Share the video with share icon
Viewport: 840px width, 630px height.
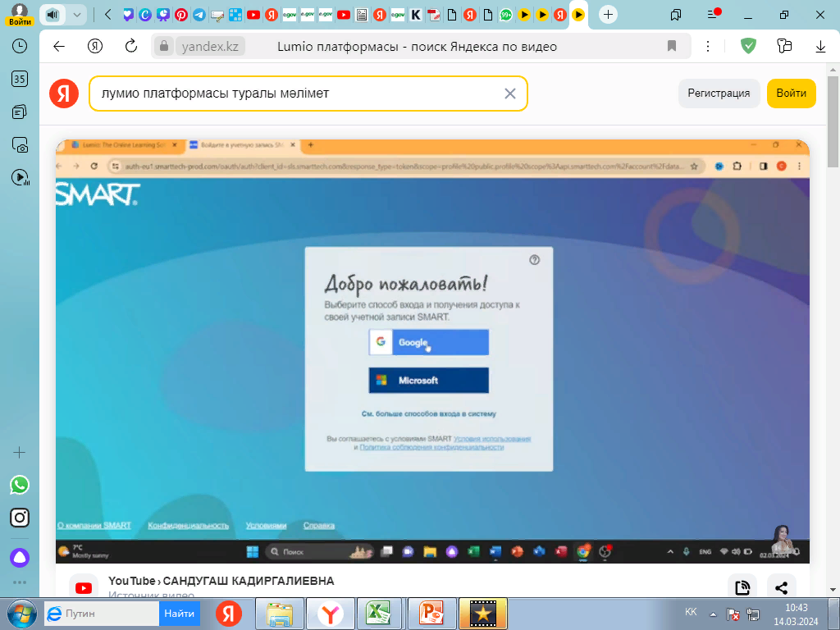coord(781,587)
